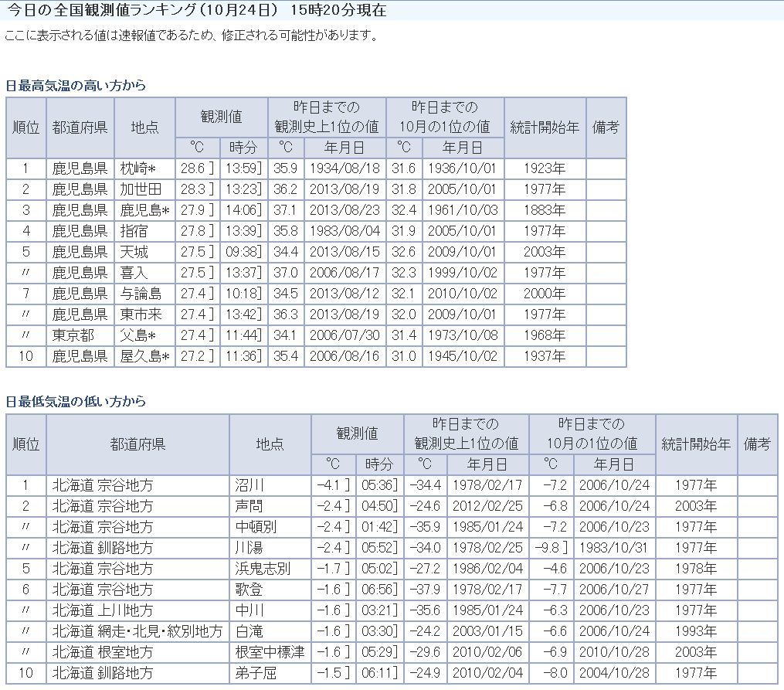Click the -4.1 observed value for 沼川
This screenshot has width=784, height=690.
(331, 485)
